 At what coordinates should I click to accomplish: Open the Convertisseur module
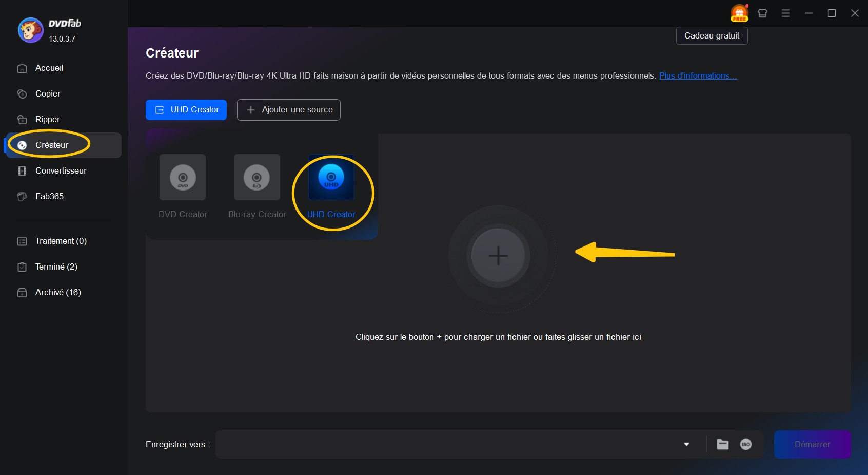click(x=61, y=170)
